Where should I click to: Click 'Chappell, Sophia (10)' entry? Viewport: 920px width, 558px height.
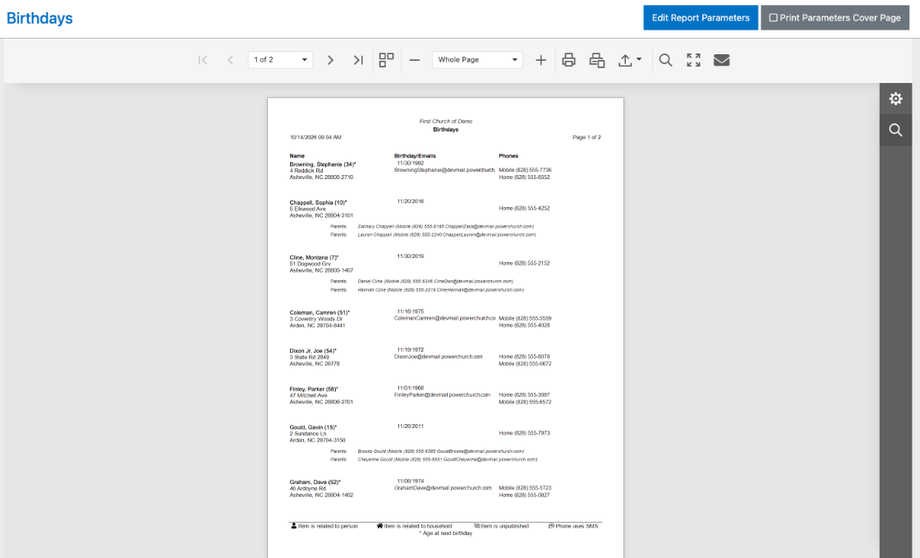(318, 202)
